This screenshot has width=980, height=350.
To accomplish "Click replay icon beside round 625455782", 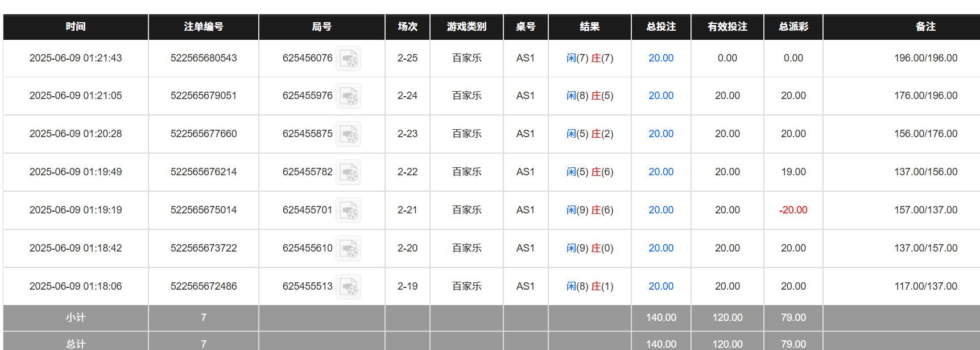I will tap(348, 172).
